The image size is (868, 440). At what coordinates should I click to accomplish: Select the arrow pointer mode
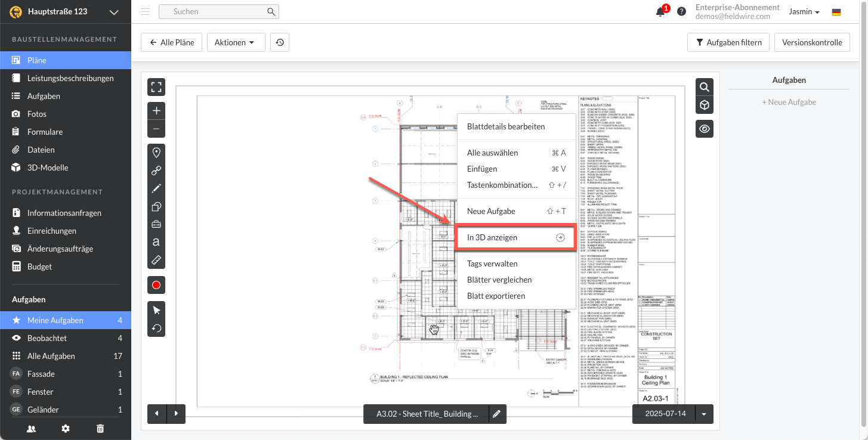pyautogui.click(x=156, y=310)
